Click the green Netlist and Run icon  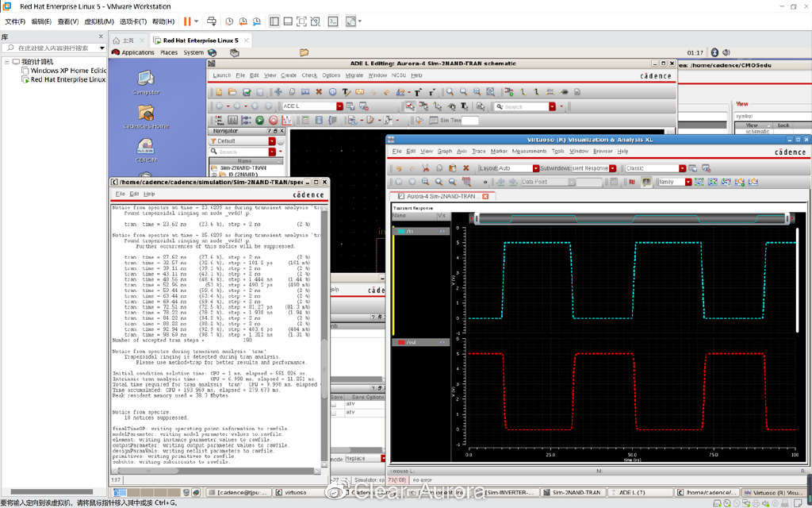pos(259,121)
